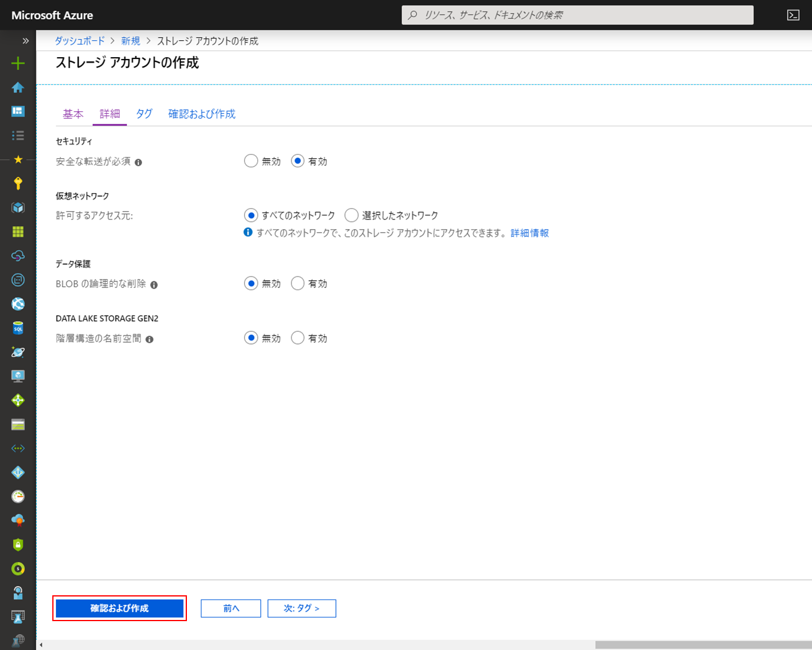
Task: Switch to the タグ tab
Action: pos(144,113)
